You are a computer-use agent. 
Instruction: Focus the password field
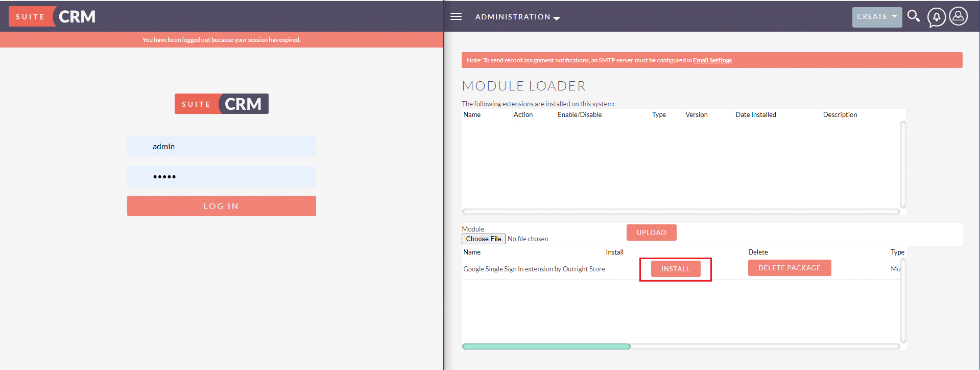coord(222,176)
